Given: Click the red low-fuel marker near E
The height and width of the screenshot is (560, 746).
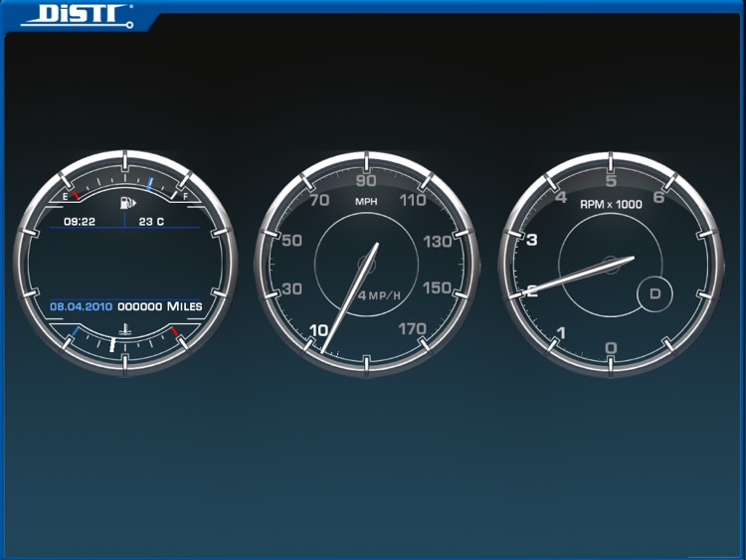Looking at the screenshot, I should [x=76, y=195].
